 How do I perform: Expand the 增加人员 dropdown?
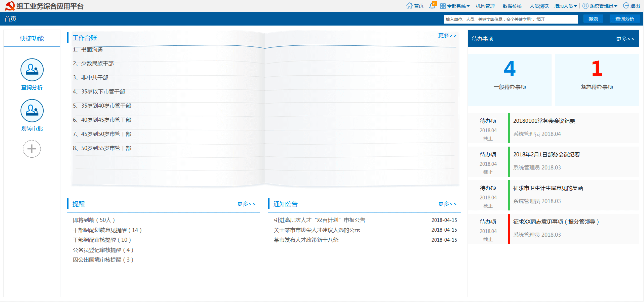(575, 6)
